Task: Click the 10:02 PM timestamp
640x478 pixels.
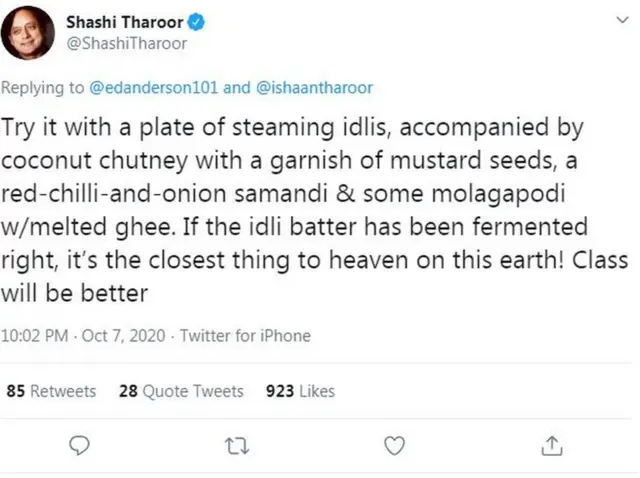Action: [35, 336]
